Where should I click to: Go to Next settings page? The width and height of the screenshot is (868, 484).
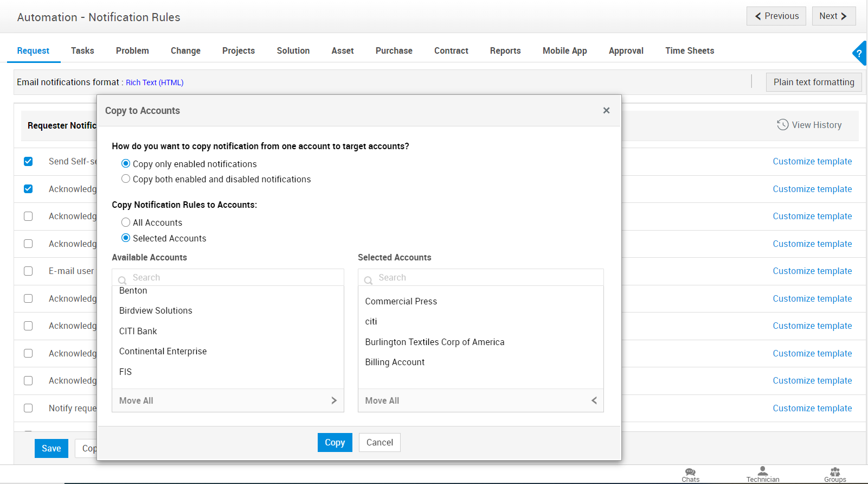tap(833, 16)
